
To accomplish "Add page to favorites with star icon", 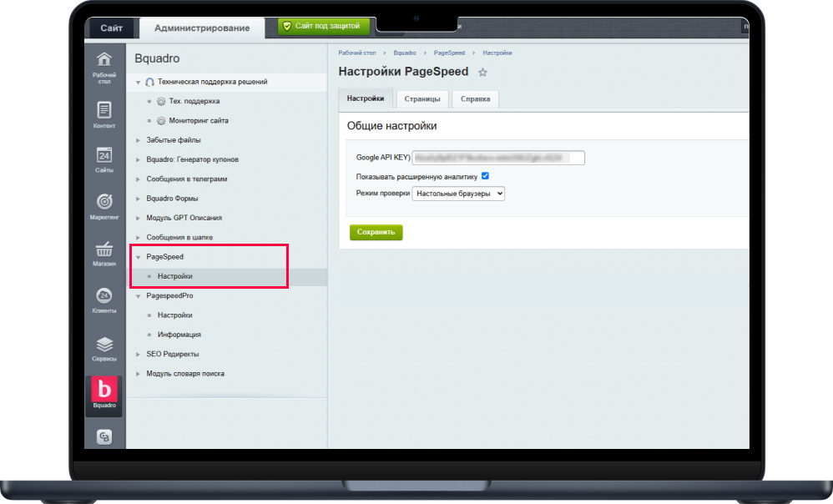I will 482,73.
